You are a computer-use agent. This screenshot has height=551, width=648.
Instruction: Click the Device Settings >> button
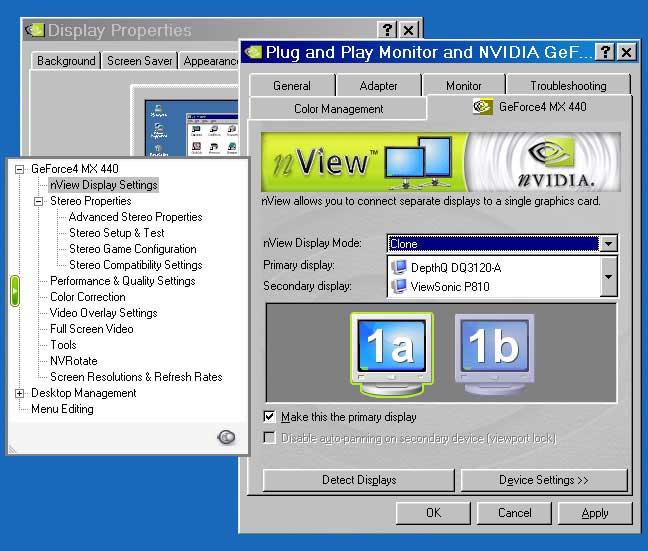click(544, 480)
